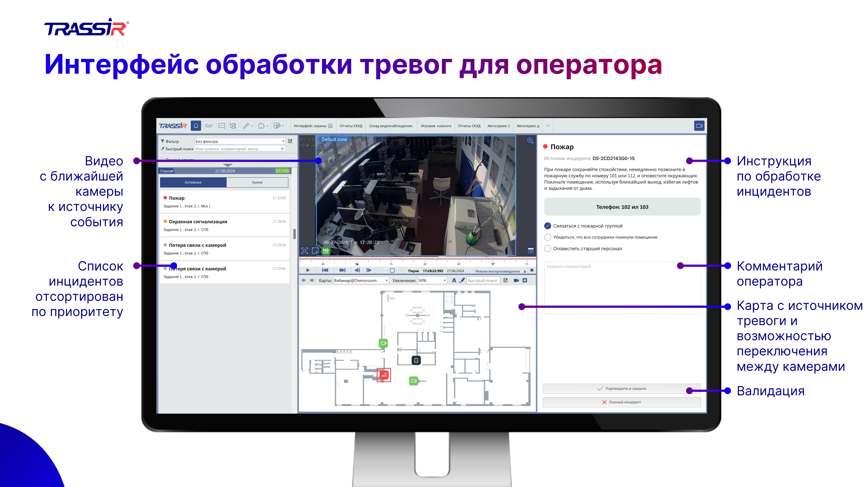Click the play button in the player
Viewport: 868px width, 487px height.
click(x=308, y=270)
